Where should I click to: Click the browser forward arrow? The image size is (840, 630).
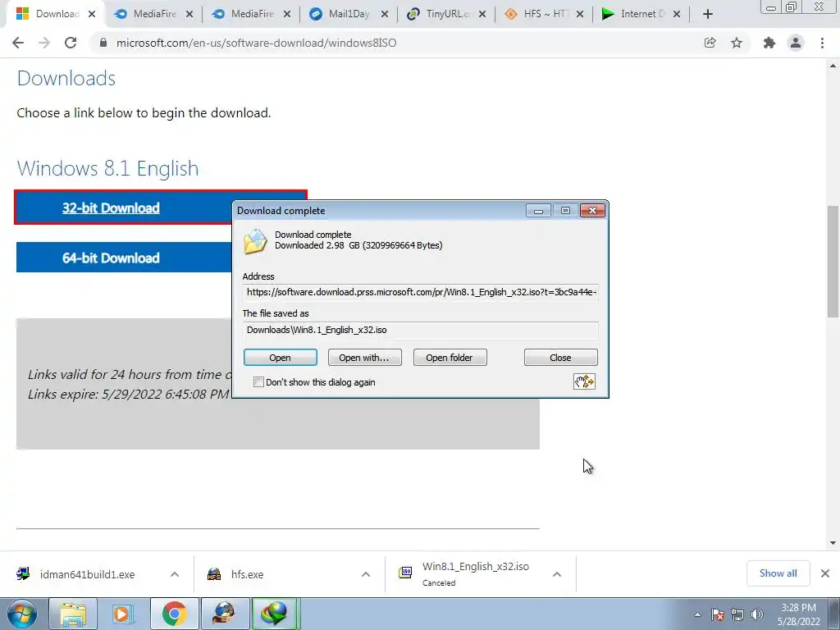coord(44,43)
